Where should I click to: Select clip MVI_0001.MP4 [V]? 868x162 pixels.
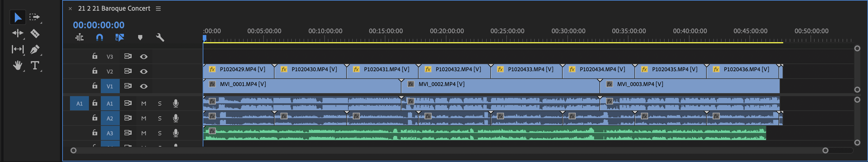click(302, 86)
